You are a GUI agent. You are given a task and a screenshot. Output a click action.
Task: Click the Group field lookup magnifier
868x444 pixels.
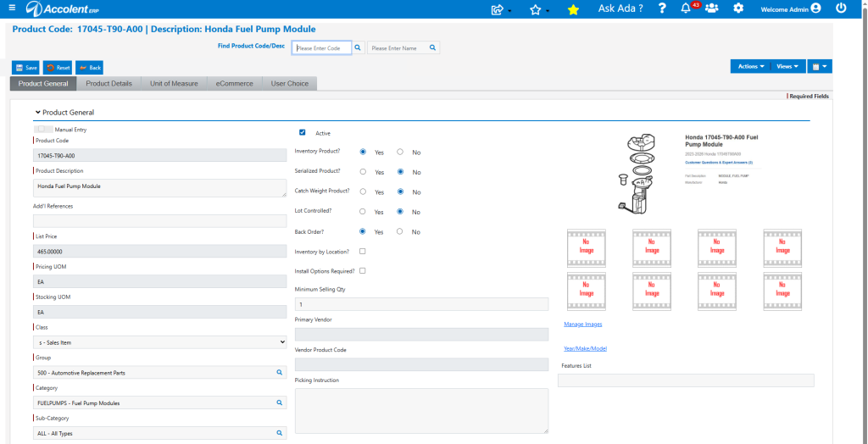coord(280,373)
